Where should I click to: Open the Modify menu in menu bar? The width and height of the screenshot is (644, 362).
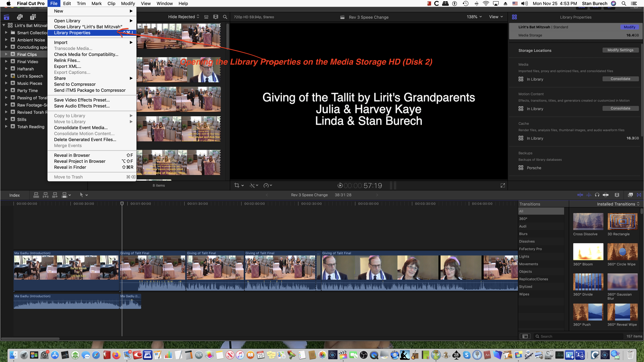[x=128, y=3]
